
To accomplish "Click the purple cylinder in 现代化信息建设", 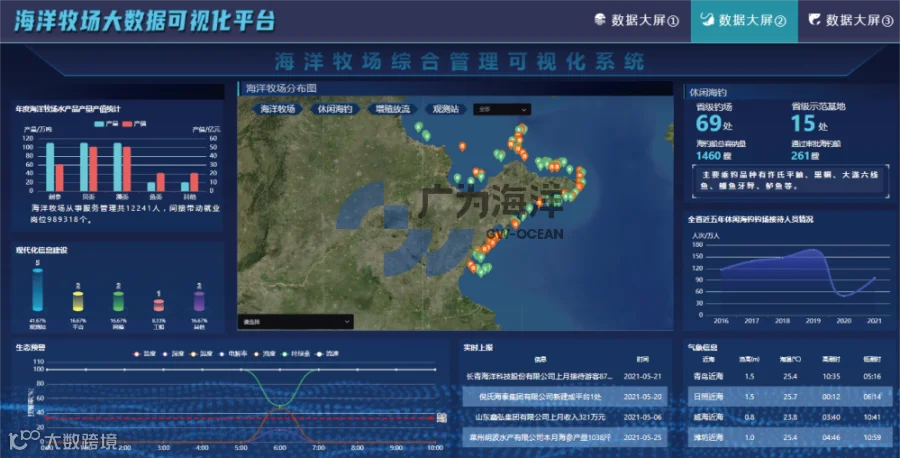I will [x=199, y=301].
